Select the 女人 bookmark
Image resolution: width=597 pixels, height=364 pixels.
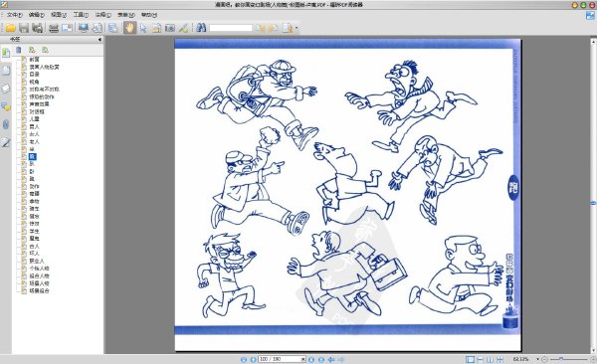pyautogui.click(x=34, y=134)
